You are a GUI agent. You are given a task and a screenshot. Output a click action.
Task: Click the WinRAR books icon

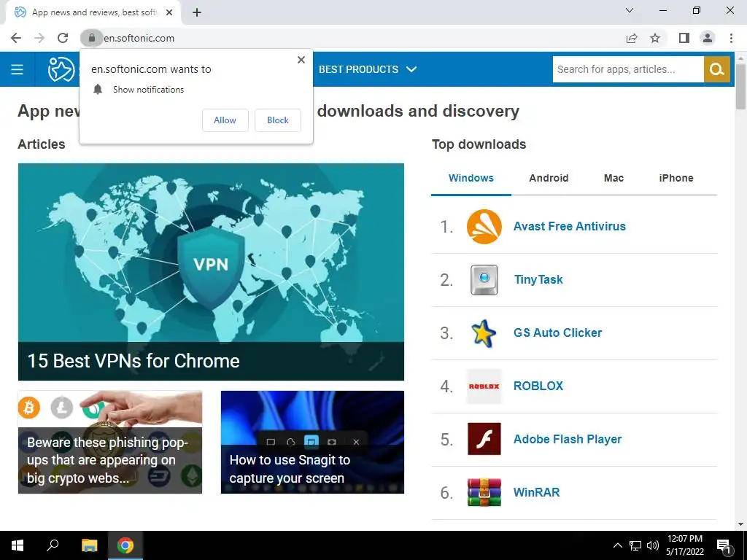pyautogui.click(x=484, y=492)
